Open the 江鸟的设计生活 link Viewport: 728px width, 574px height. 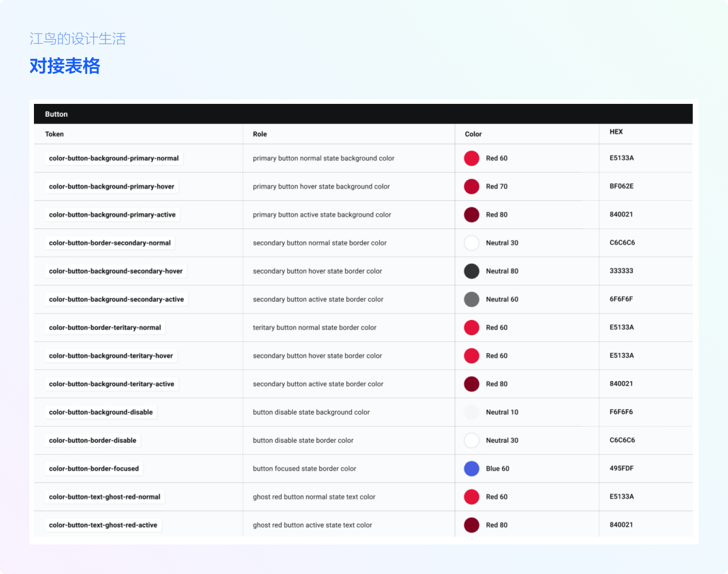coord(78,38)
